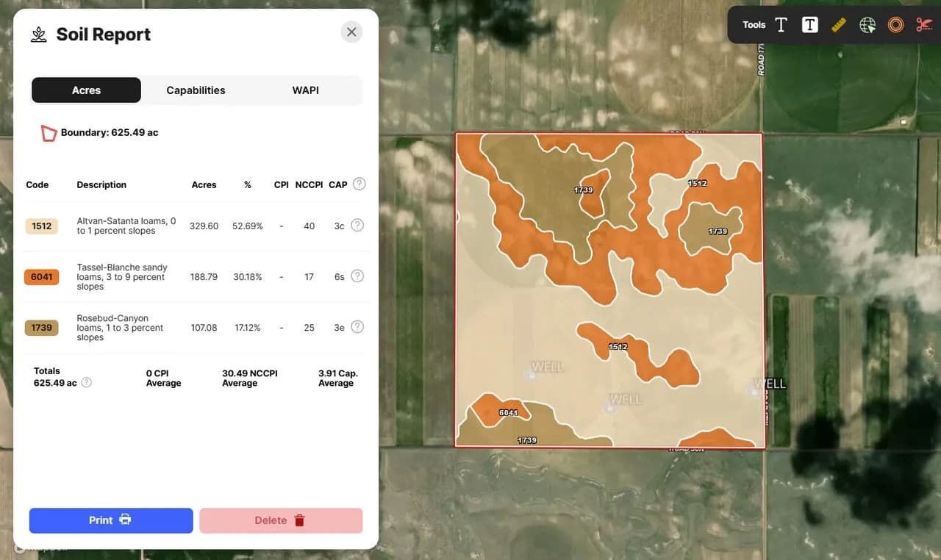Show info for Altvan-Satanta loams row
This screenshot has width=941, height=560.
point(357,226)
